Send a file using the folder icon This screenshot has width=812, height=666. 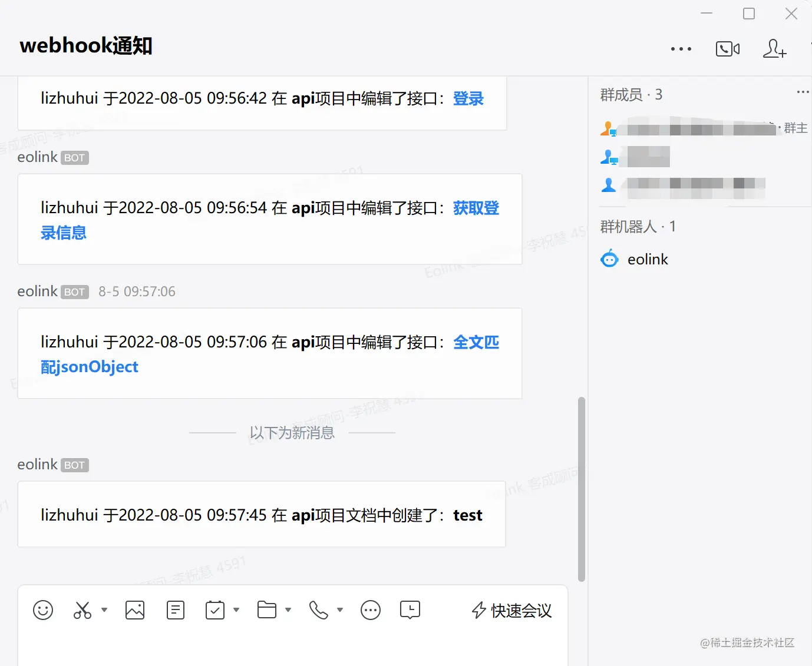(268, 610)
